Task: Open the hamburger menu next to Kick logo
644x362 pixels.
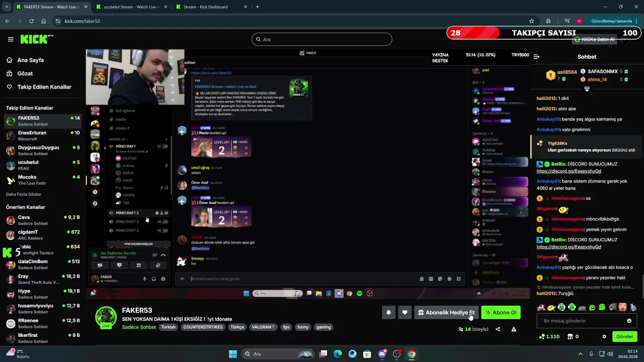Action: [11, 39]
